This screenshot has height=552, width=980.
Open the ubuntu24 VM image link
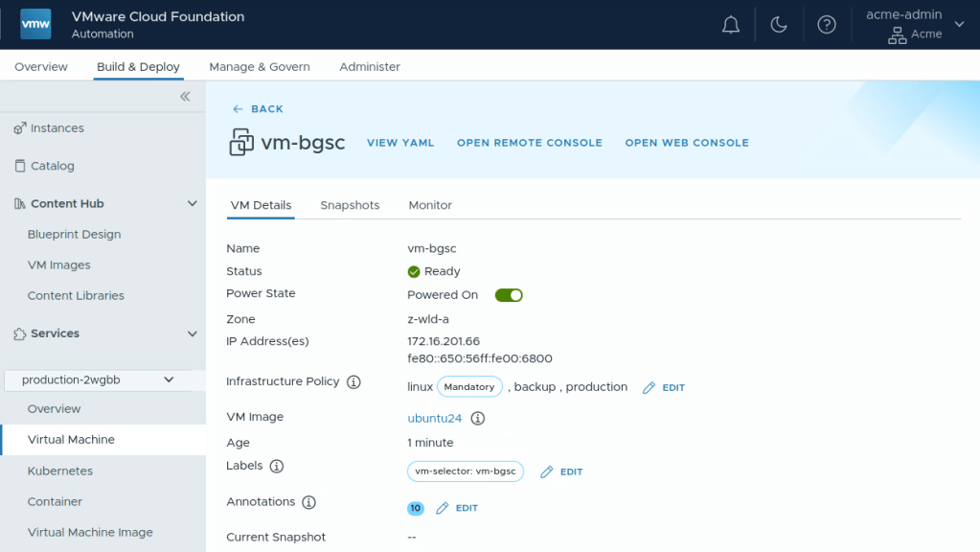point(434,418)
